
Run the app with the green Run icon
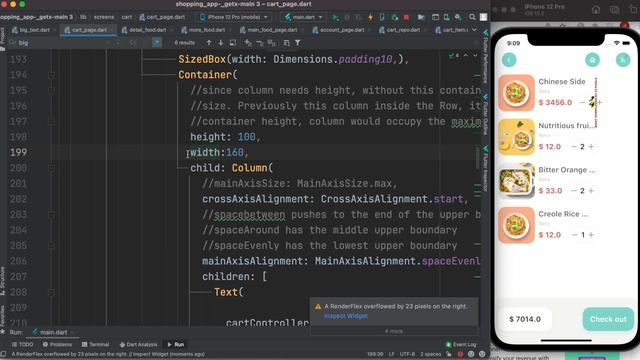(x=335, y=17)
